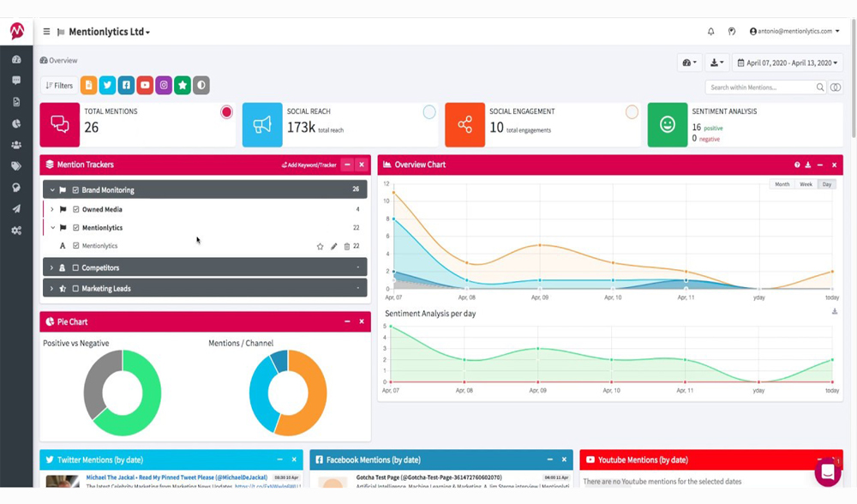
Task: Open the Mentionlytics Ltd project dropdown
Action: point(109,32)
